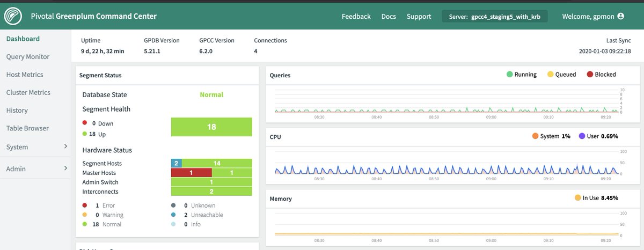
Task: Click the light blue Info status dot
Action: click(173, 224)
